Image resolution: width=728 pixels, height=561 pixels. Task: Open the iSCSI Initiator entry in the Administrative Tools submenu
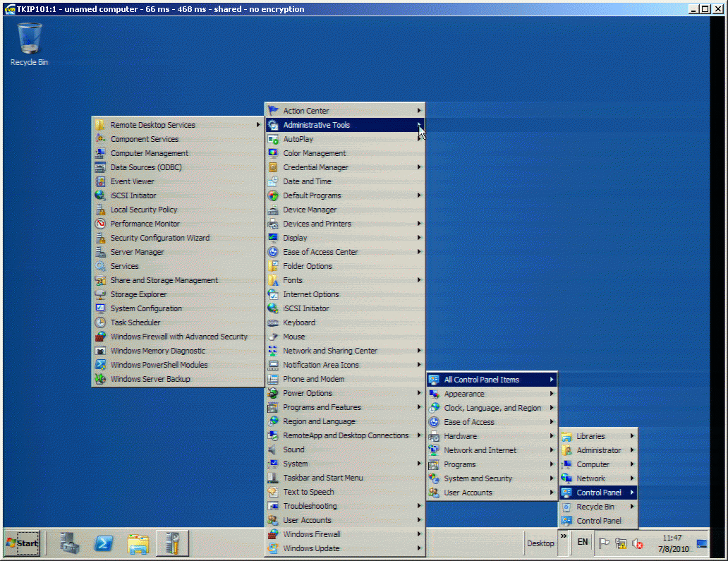178,195
